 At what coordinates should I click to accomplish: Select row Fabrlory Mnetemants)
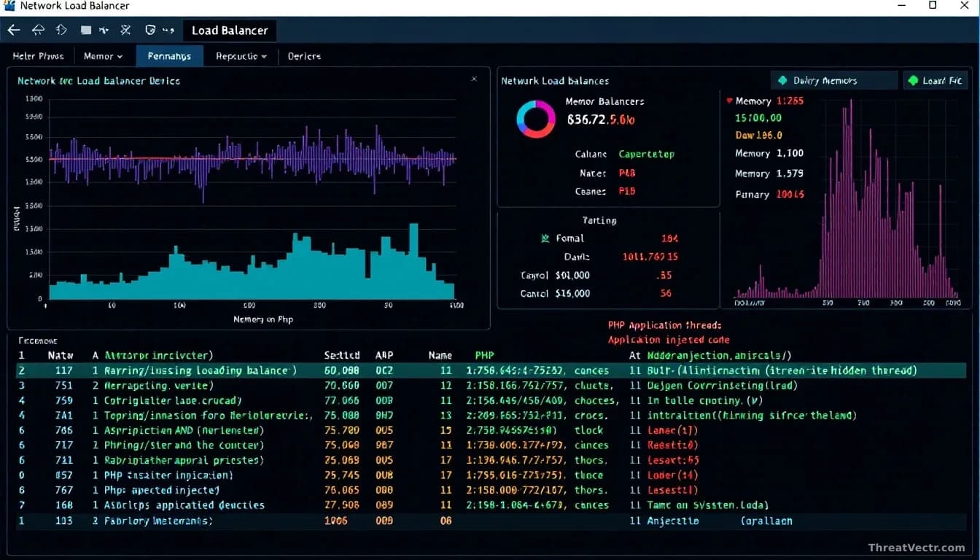tap(490, 521)
